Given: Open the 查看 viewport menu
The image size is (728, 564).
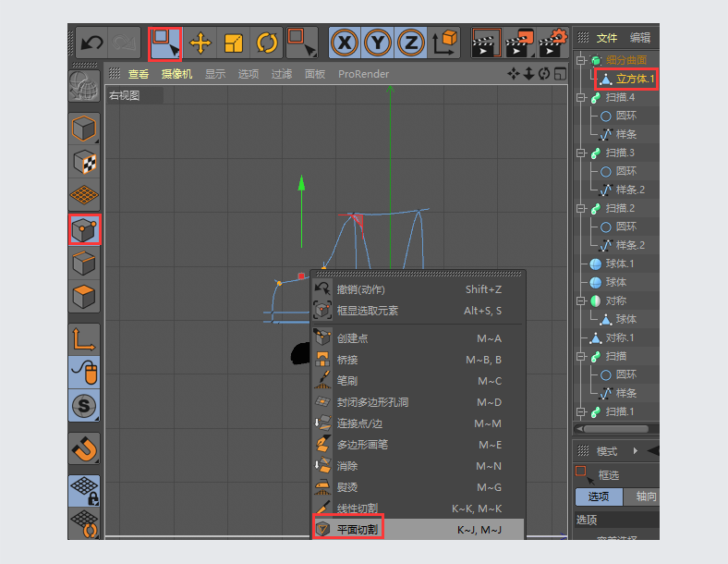Looking at the screenshot, I should pyautogui.click(x=139, y=74).
